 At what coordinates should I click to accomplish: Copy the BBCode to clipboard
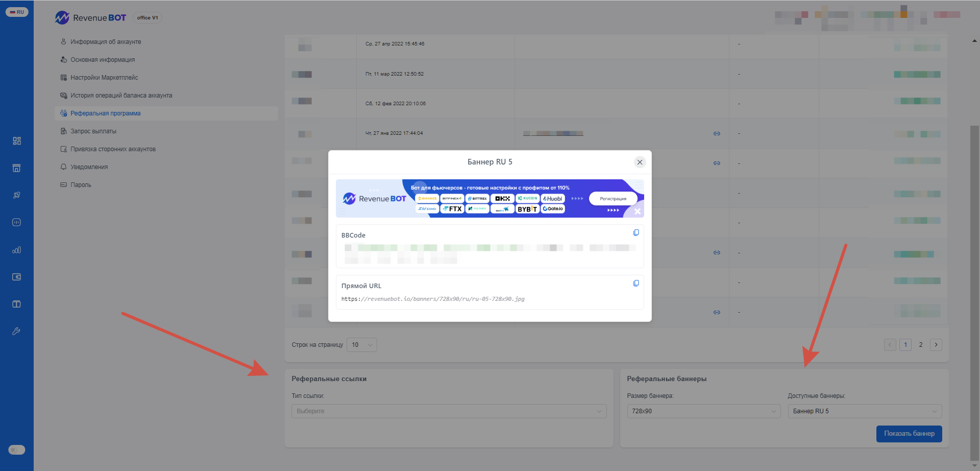pos(636,232)
